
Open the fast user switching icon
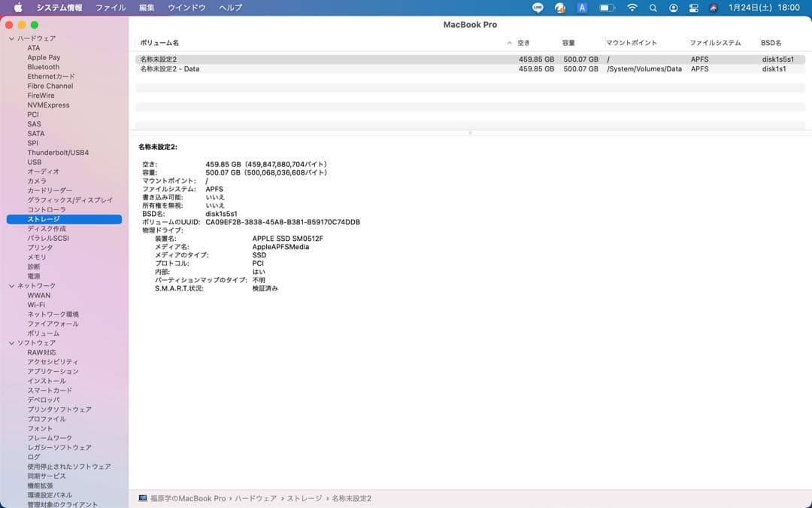(674, 8)
